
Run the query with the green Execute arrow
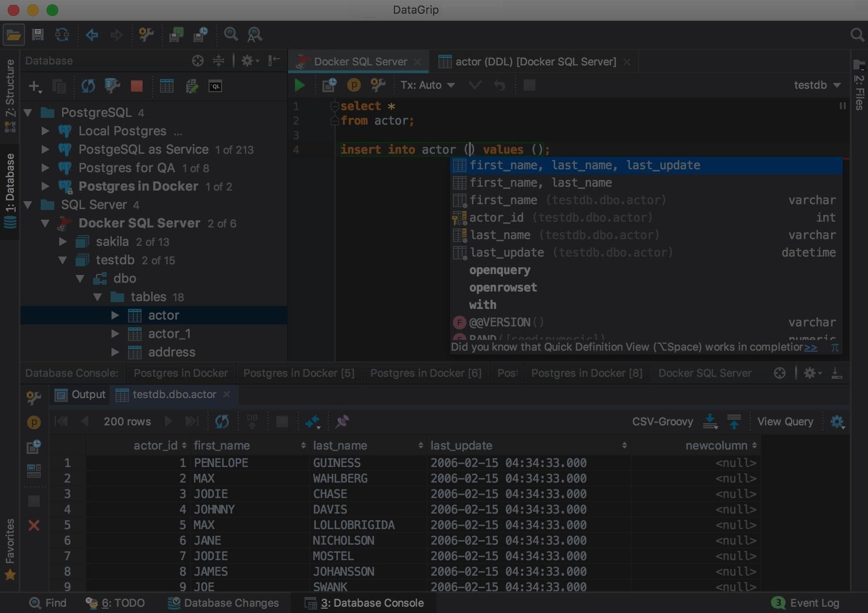(x=300, y=84)
